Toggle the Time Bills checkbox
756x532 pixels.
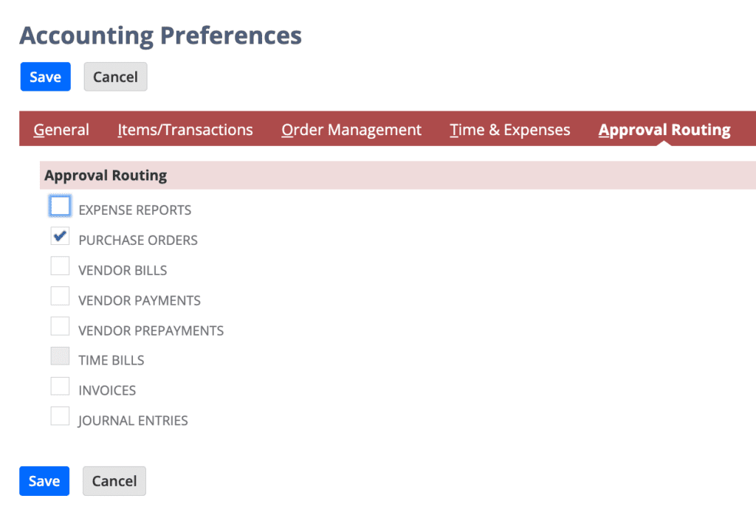coord(60,356)
